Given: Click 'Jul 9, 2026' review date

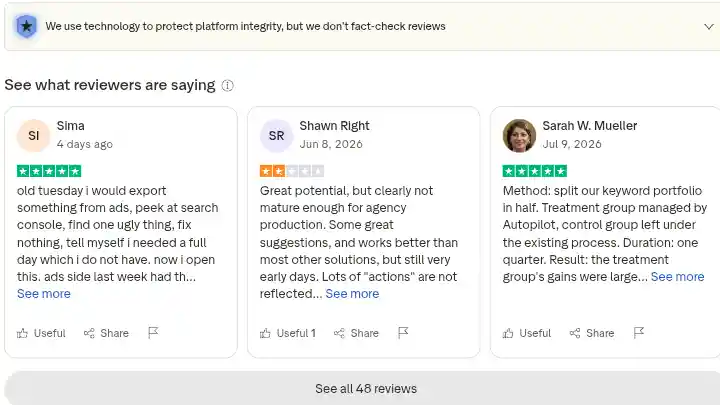Looking at the screenshot, I should [572, 144].
